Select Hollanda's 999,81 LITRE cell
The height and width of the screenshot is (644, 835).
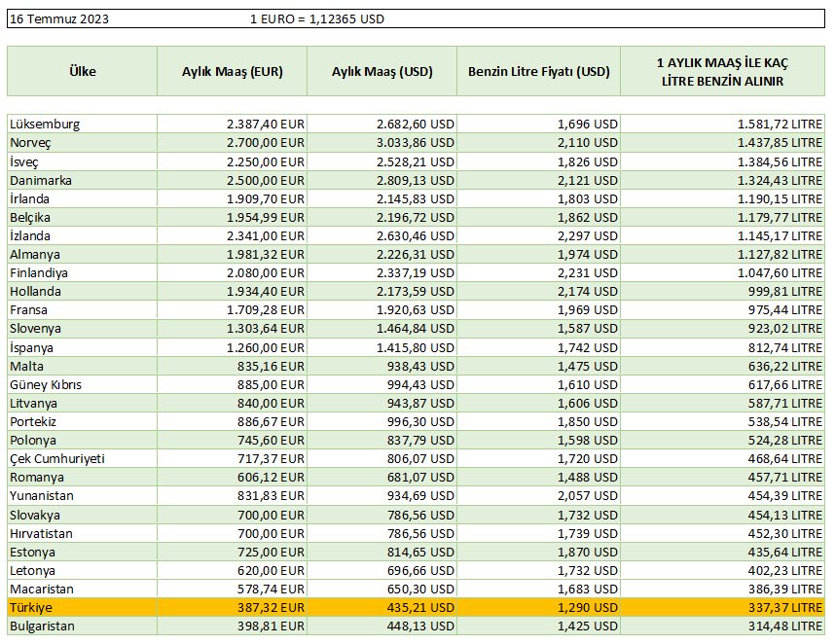[x=723, y=292]
